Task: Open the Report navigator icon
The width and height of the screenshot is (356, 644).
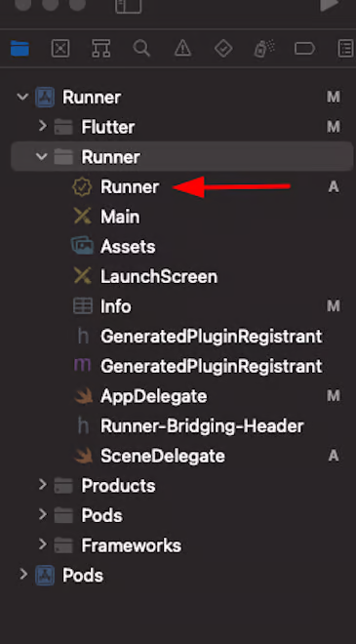Action: 345,49
